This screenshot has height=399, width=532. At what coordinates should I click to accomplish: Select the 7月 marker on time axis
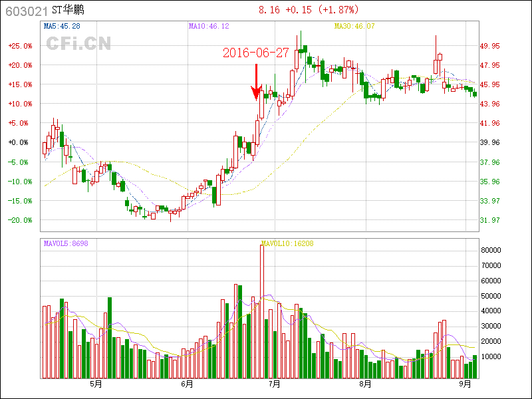tap(273, 384)
